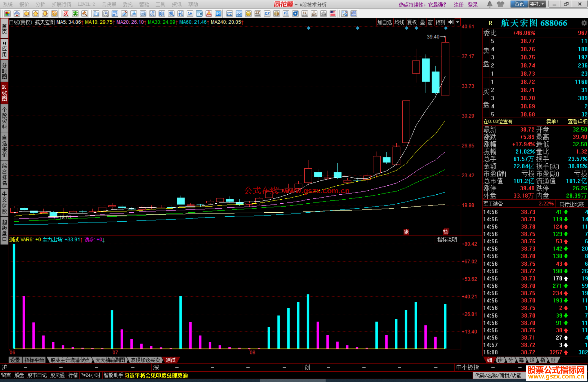The image size is (588, 382).
Task: Switch to 波段加仓买卖 indicator tab
Action: pos(145,360)
